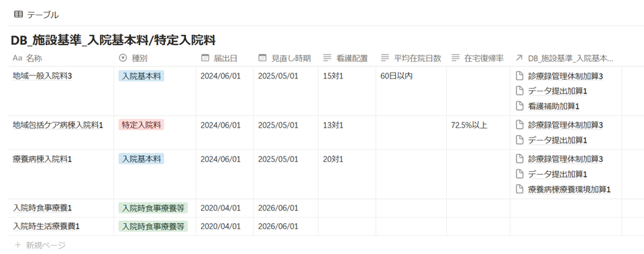Click the 60日以内 cell
The width and height of the screenshot is (644, 254).
point(396,76)
